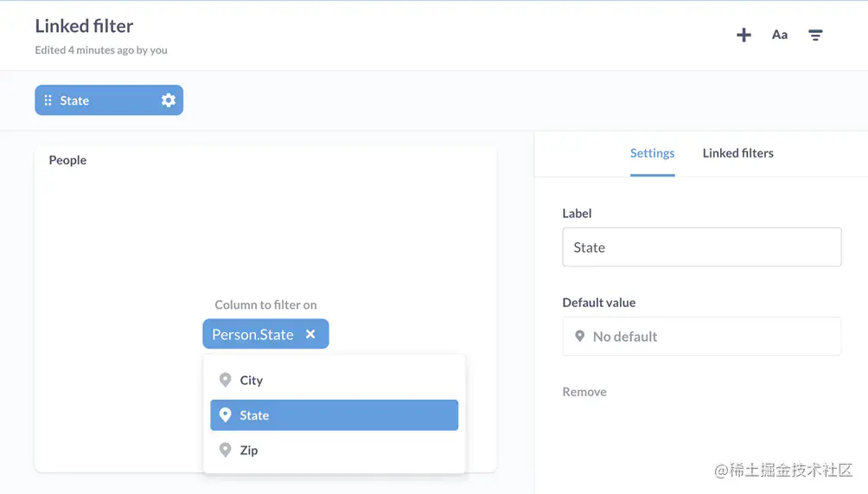Click the City option pin icon
The image size is (868, 494).
(x=225, y=380)
